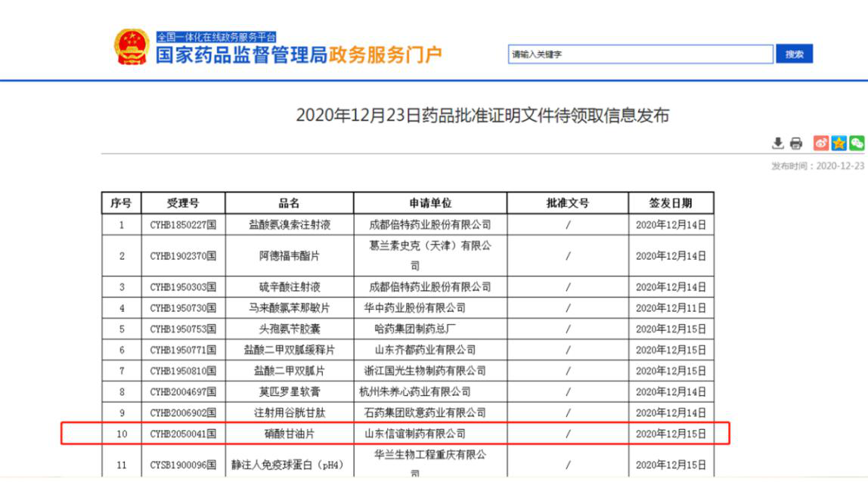This screenshot has width=868, height=482.
Task: Share the page via green WeChat icon
Action: point(856,143)
